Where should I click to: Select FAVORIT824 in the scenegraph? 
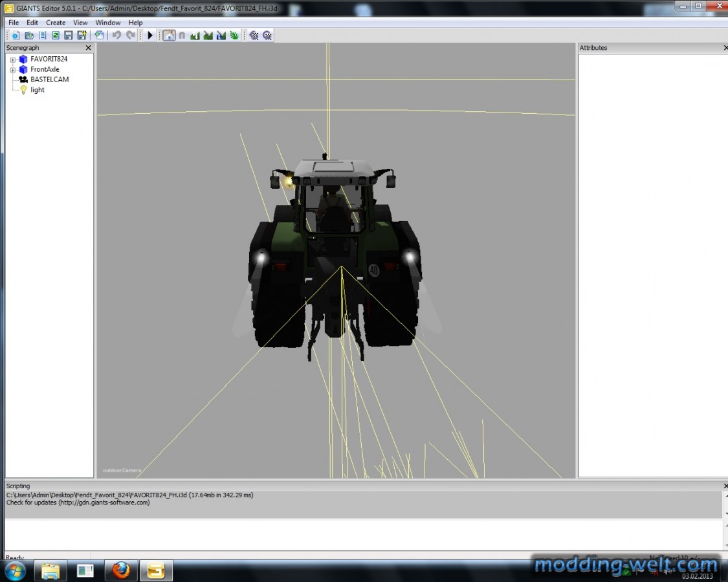point(49,59)
